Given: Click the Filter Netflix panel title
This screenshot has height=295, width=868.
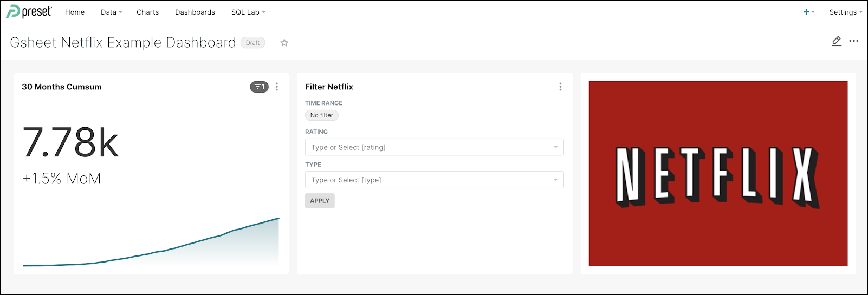Looking at the screenshot, I should [x=329, y=87].
